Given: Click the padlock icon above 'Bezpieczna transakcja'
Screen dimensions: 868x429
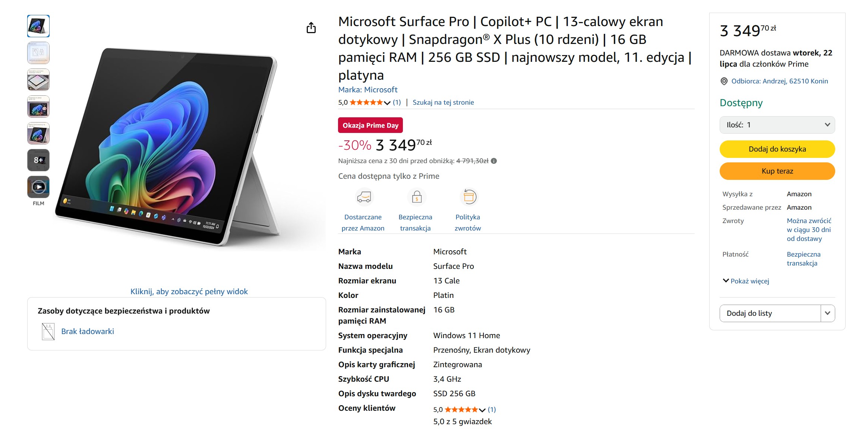Looking at the screenshot, I should (x=416, y=197).
